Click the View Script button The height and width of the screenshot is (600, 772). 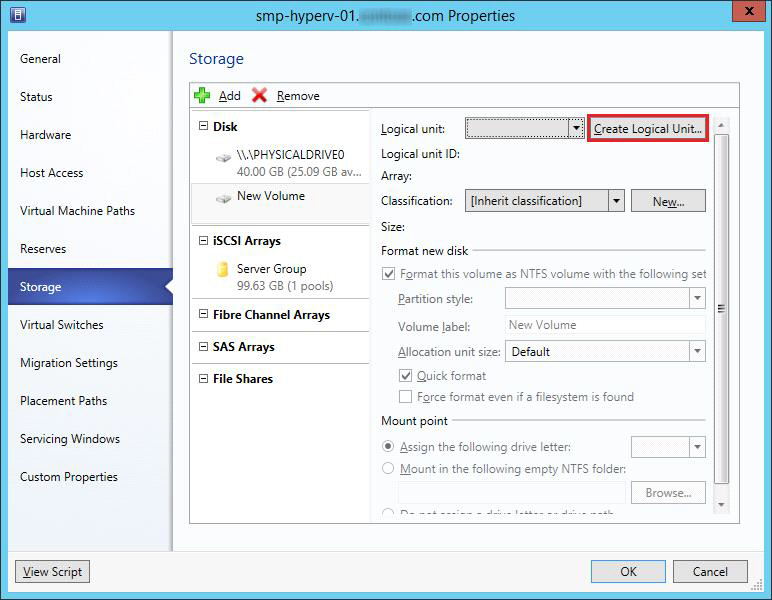[53, 572]
